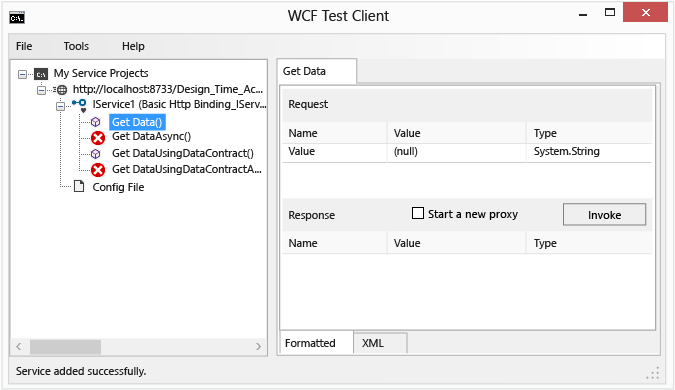This screenshot has width=675, height=390.
Task: Click the Service added successfully status text
Action: click(81, 371)
